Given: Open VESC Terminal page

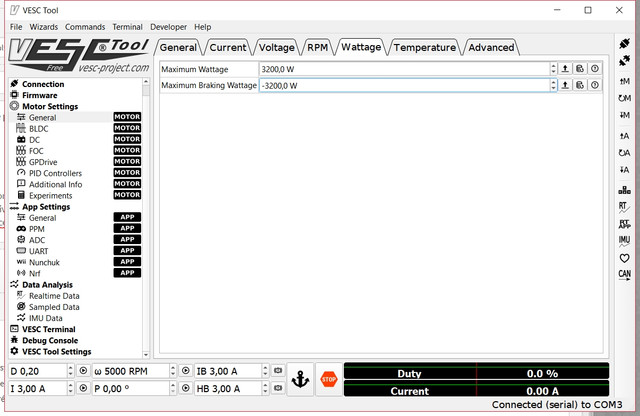Looking at the screenshot, I should [49, 329].
